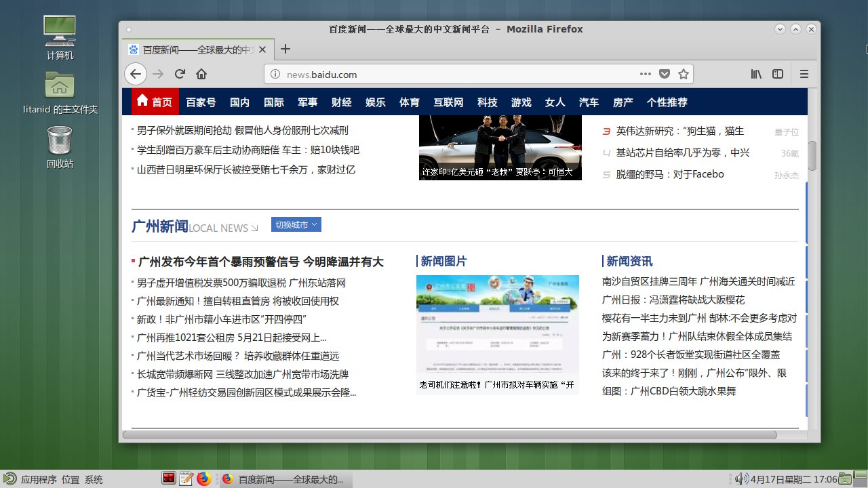Screen dimensions: 868x488
Task: Open the 广州新闻 section heading
Action: click(160, 226)
